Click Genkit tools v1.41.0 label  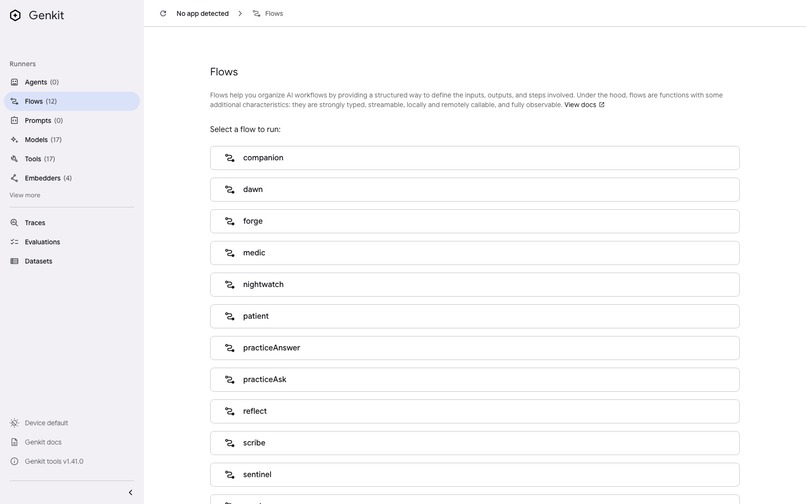pyautogui.click(x=54, y=461)
